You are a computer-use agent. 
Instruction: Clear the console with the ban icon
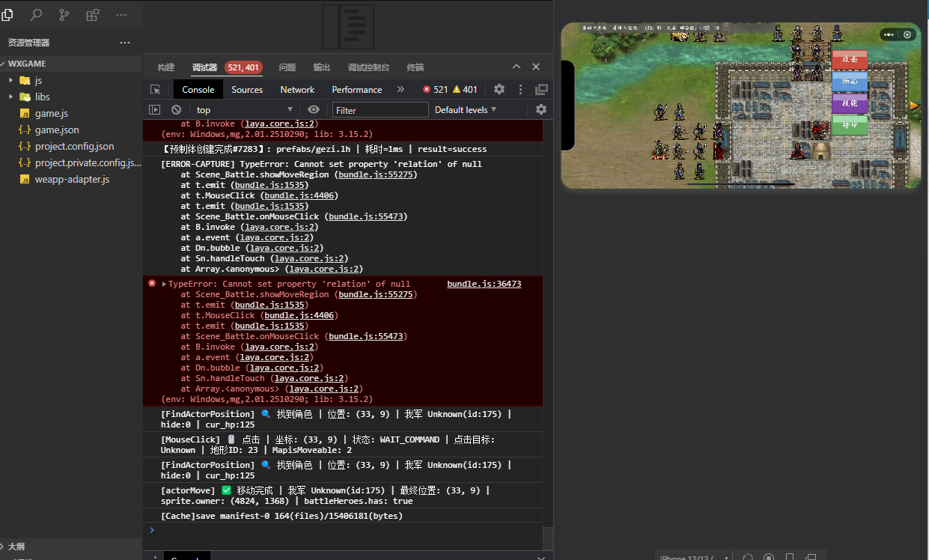click(x=177, y=109)
